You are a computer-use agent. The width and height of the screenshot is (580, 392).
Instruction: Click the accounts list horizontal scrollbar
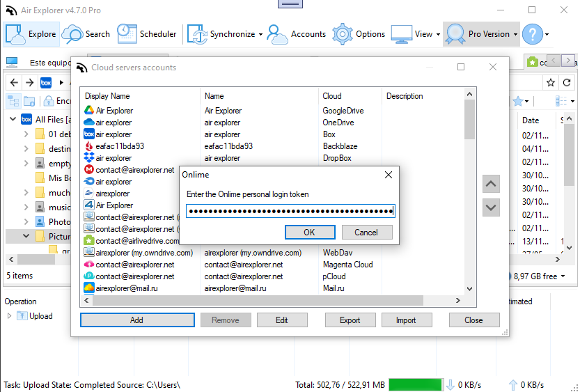click(x=258, y=300)
